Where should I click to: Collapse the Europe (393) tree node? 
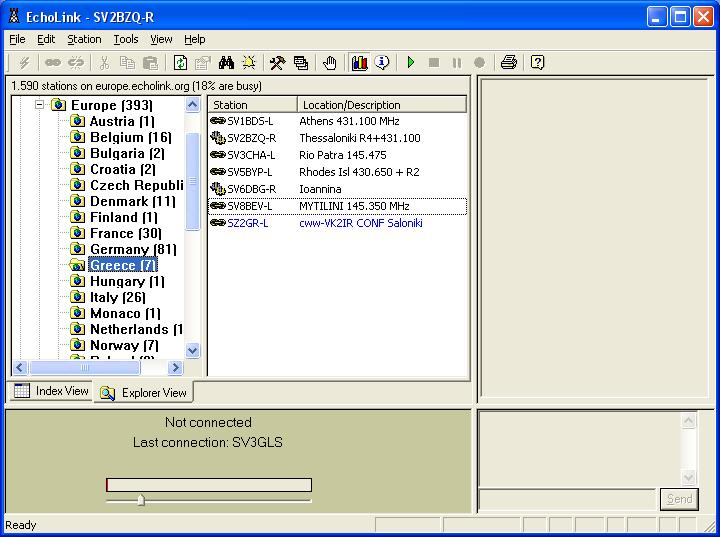click(x=40, y=105)
